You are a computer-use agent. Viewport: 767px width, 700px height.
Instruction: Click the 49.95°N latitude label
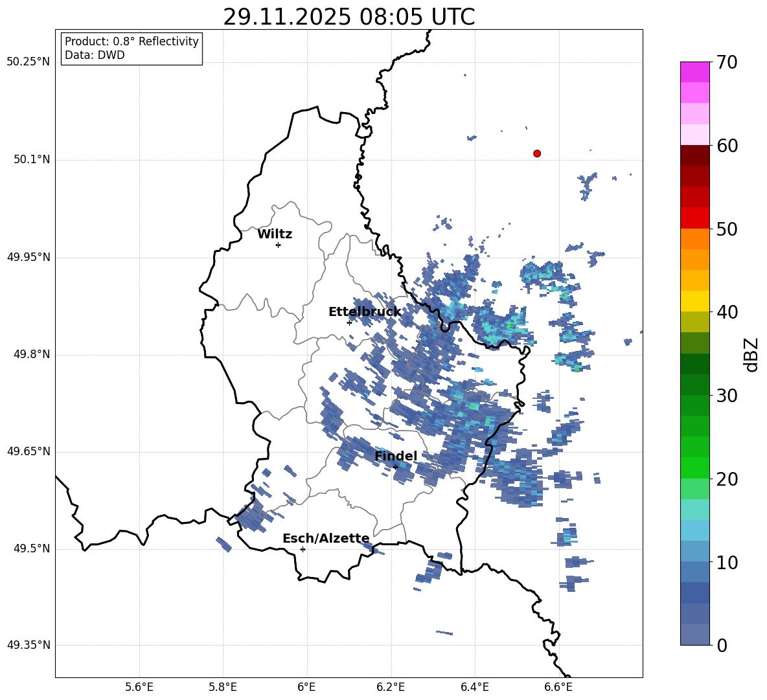pyautogui.click(x=29, y=257)
